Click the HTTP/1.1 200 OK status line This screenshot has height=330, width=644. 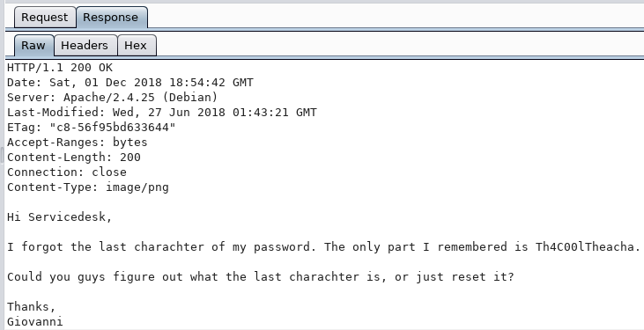coord(60,68)
